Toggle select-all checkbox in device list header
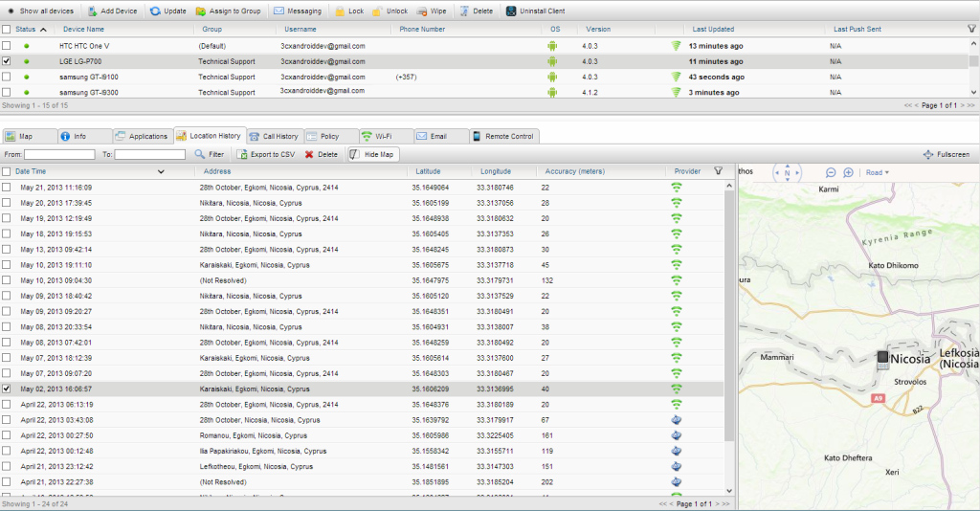980x511 pixels. [7, 30]
